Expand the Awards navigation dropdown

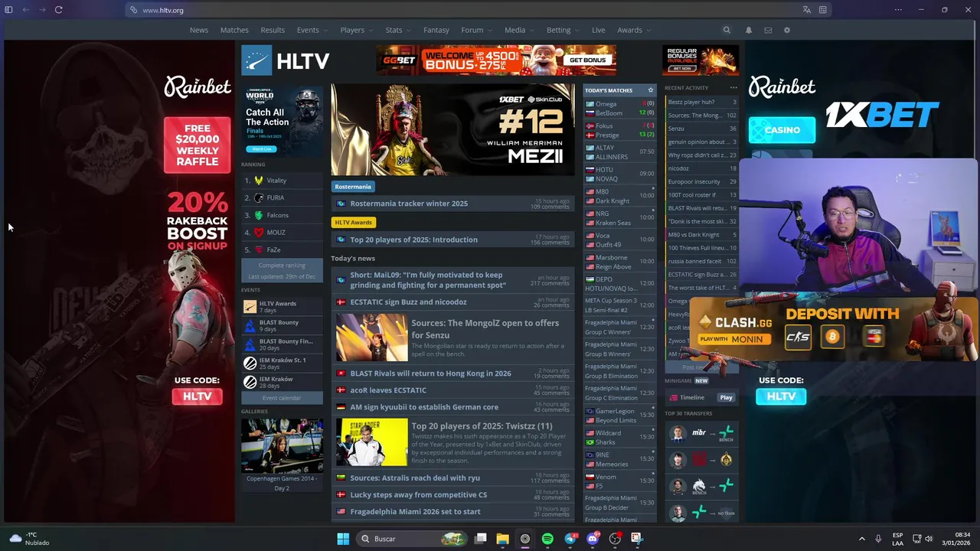pyautogui.click(x=634, y=30)
